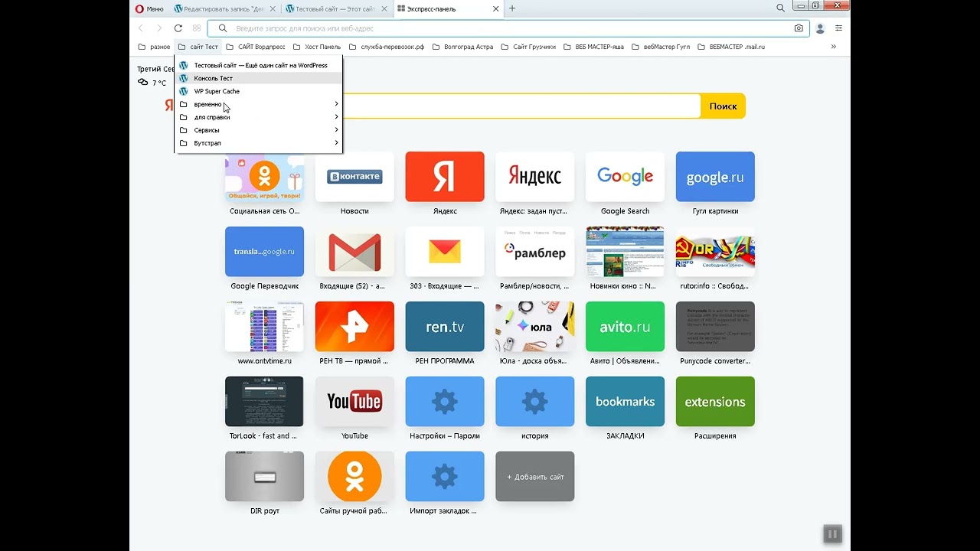Open the Новинки кино tile
The width and height of the screenshot is (980, 551).
coord(625,252)
